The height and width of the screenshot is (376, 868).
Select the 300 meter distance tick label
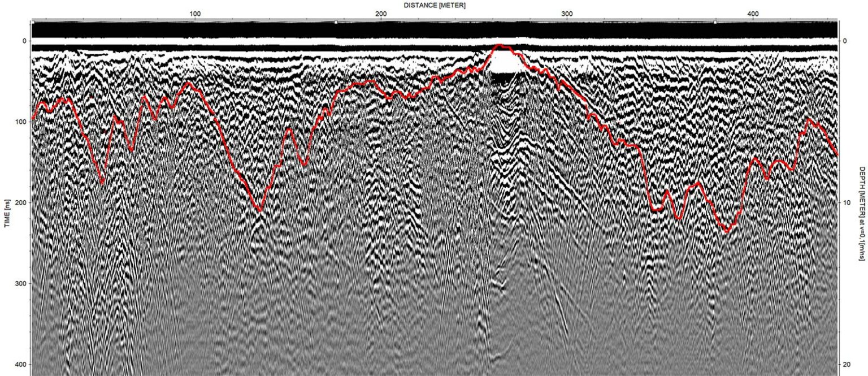coord(567,14)
